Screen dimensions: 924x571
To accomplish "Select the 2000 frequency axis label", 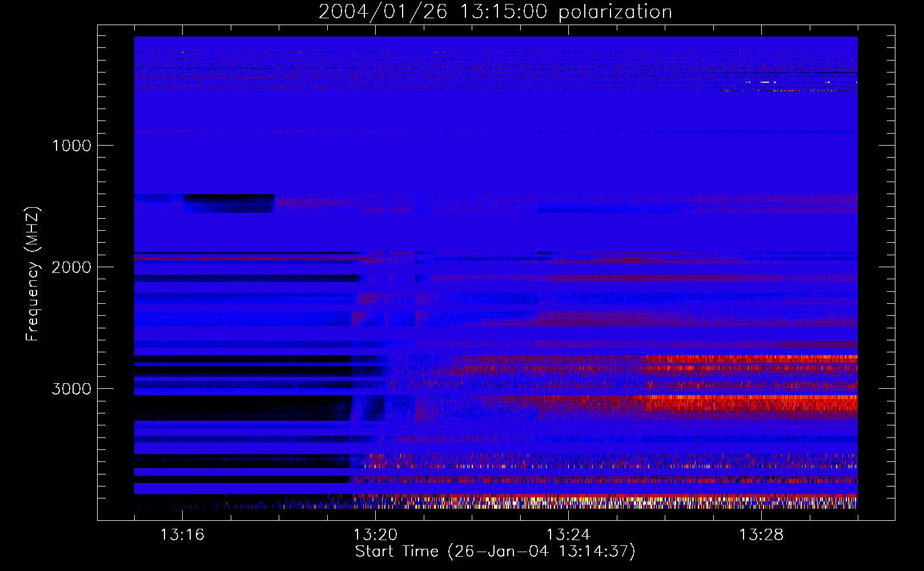I will coord(71,267).
